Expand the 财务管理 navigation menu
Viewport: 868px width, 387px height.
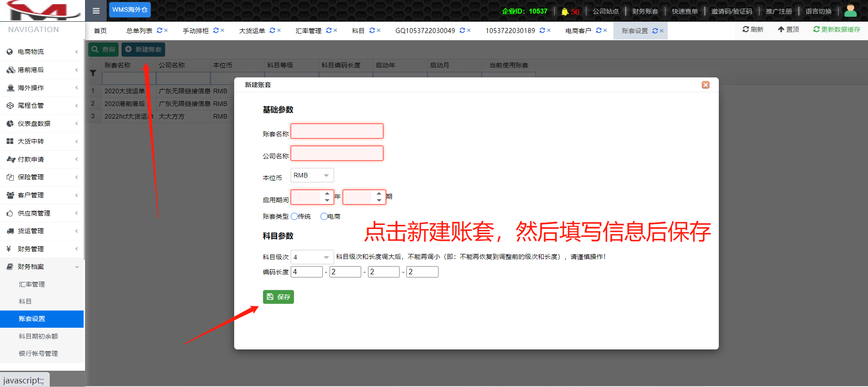point(42,249)
